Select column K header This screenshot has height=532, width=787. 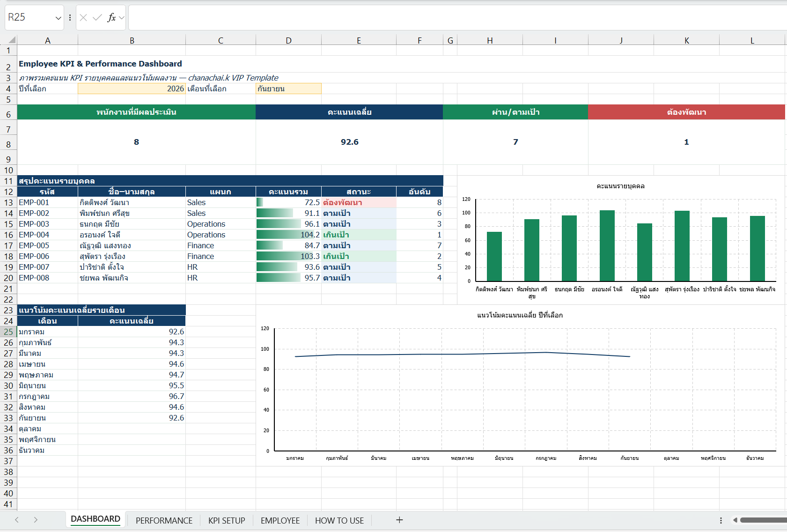coord(687,40)
